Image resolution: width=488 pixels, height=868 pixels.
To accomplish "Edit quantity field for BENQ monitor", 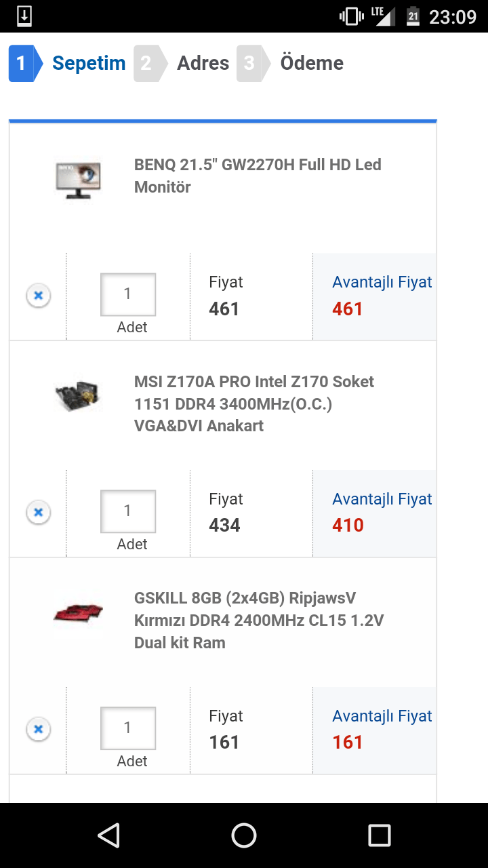I will click(x=128, y=294).
